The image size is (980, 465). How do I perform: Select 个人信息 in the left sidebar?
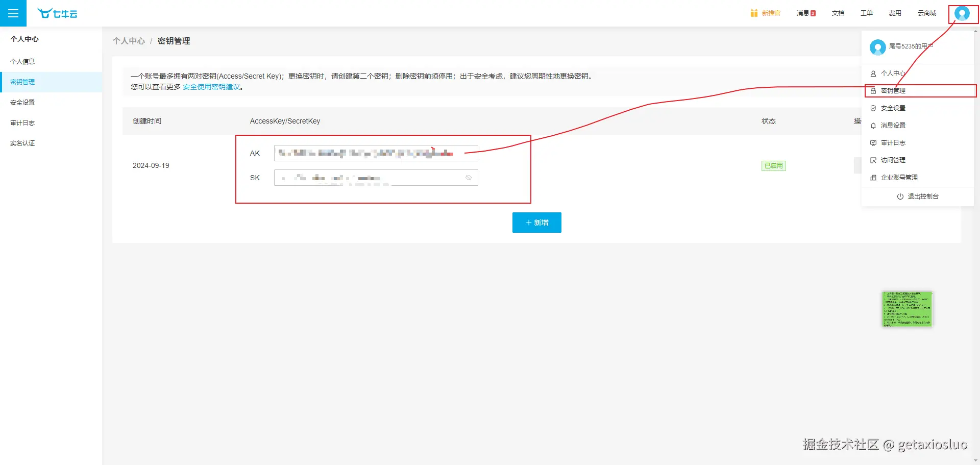point(51,61)
